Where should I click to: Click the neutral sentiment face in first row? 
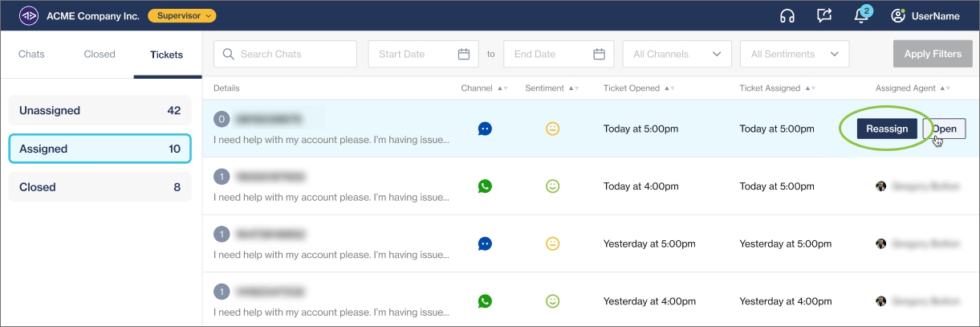click(552, 129)
